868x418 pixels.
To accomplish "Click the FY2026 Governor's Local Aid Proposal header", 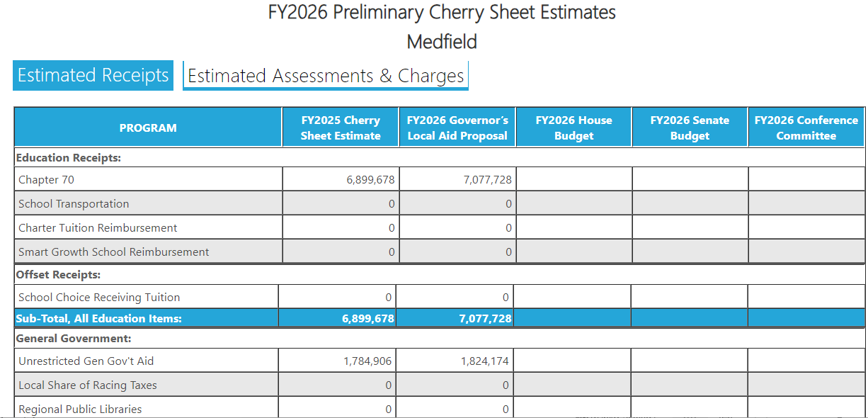I will [x=457, y=128].
